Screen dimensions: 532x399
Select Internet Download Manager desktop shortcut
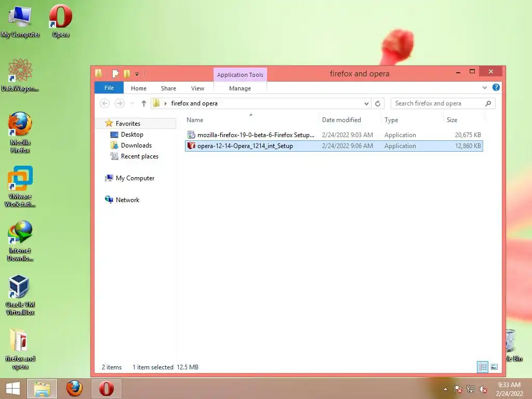click(20, 241)
